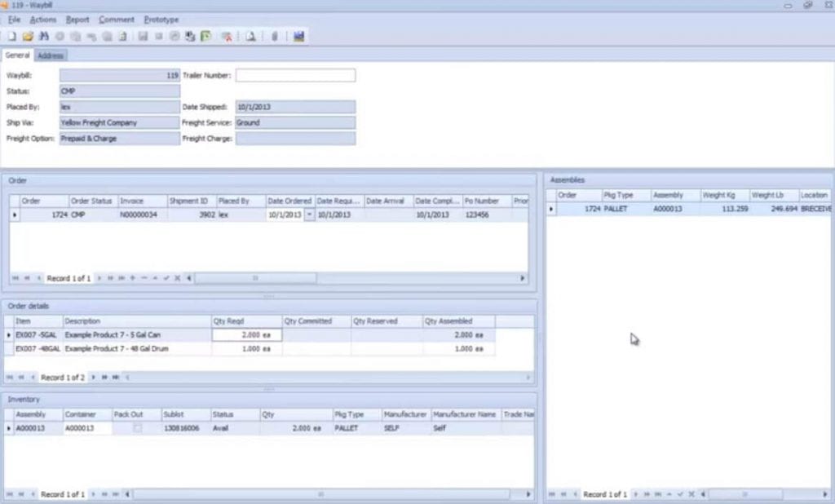Screen dimensions: 835x504
Task: Open the File menu
Action: click(14, 19)
